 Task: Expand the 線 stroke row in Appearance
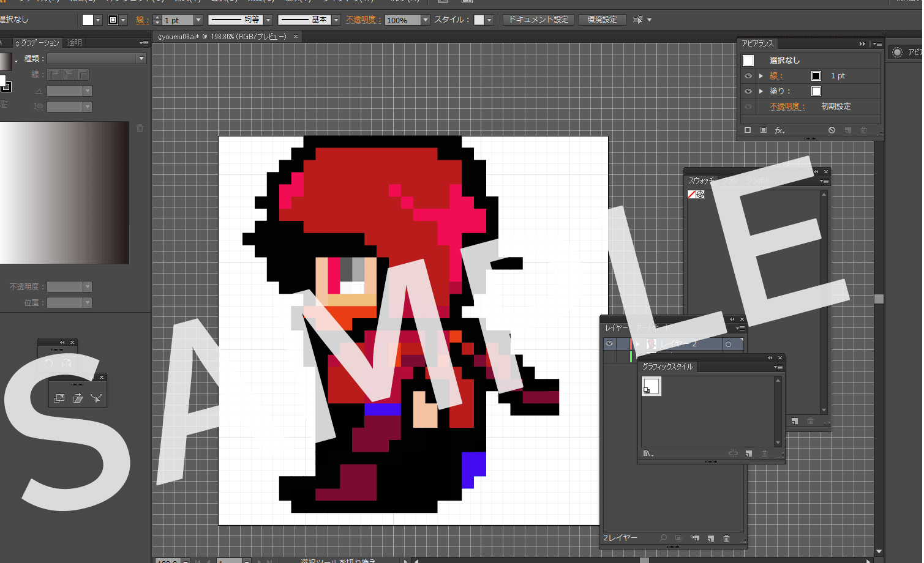click(761, 76)
